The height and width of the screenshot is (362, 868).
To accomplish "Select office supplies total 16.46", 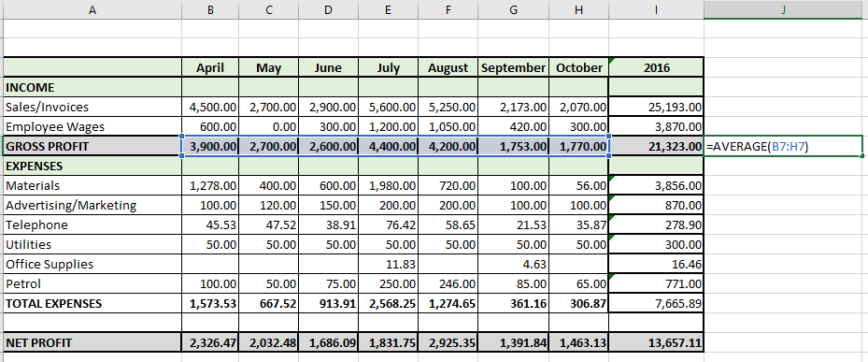I will coord(657,264).
